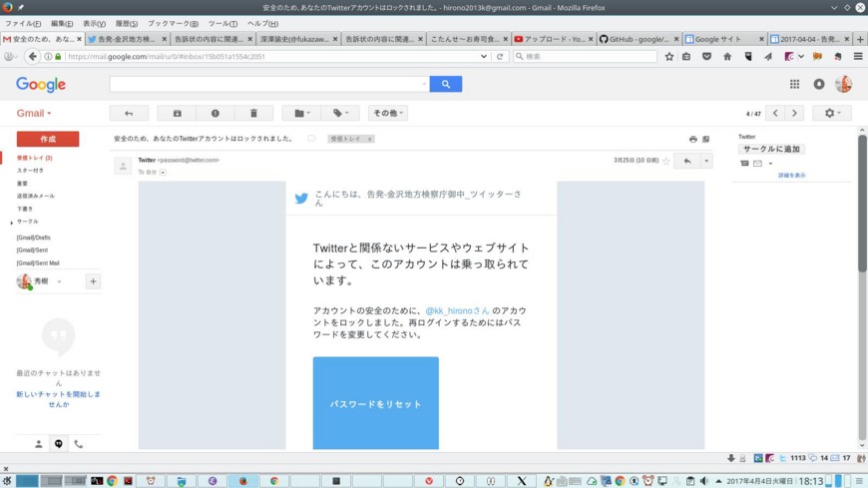Click the blue Google search button
Screen dimensions: 868x488
pos(446,84)
